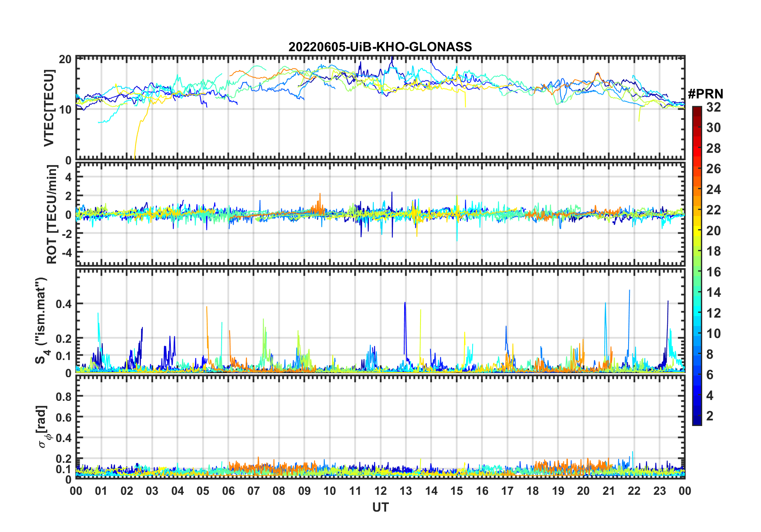Click the 12 hour tick on the UT axis
This screenshot has height=532, width=761.
pyautogui.click(x=380, y=491)
